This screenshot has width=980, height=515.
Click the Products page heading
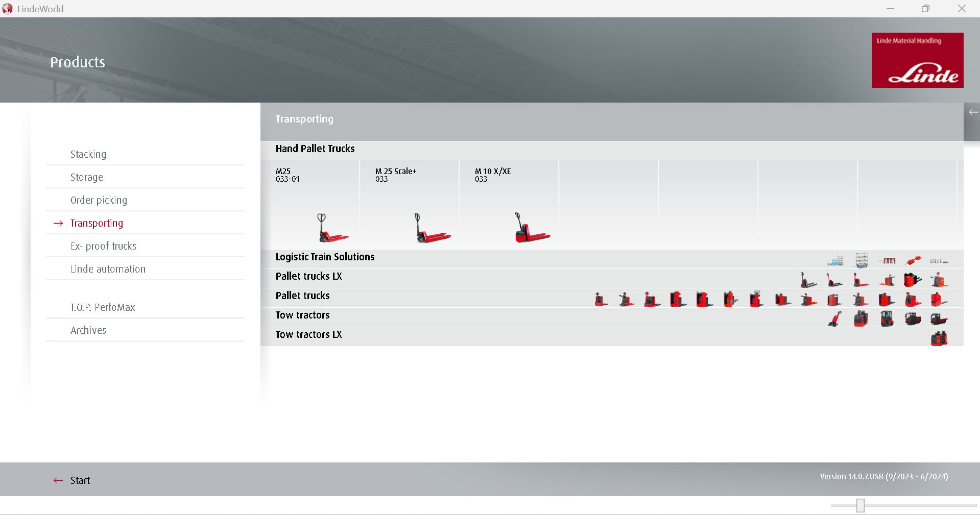(78, 62)
